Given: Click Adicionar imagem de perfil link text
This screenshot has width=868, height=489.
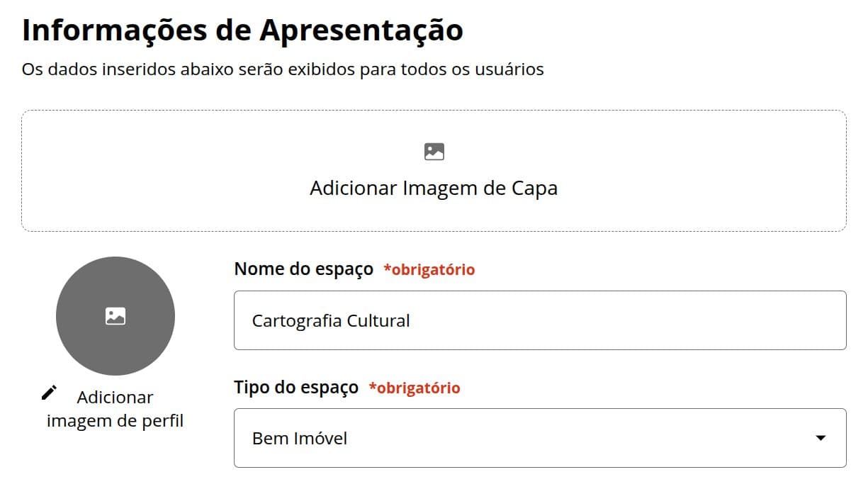Looking at the screenshot, I should 115,409.
